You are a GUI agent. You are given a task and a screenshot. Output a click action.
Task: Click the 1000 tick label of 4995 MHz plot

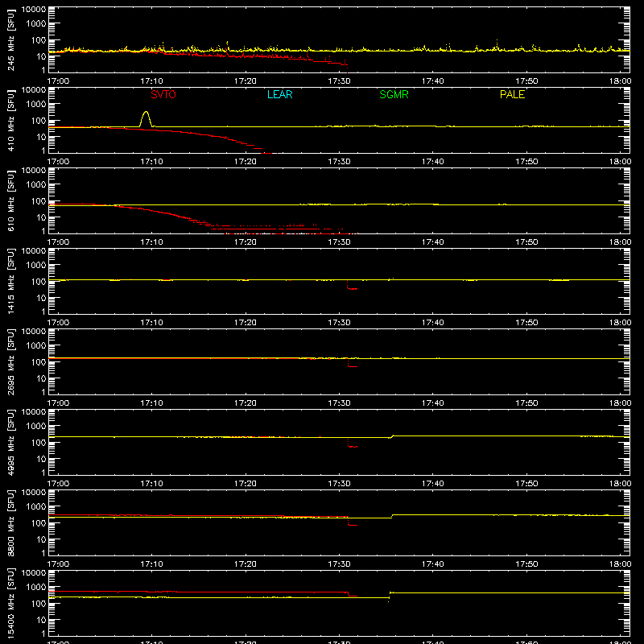coord(36,427)
